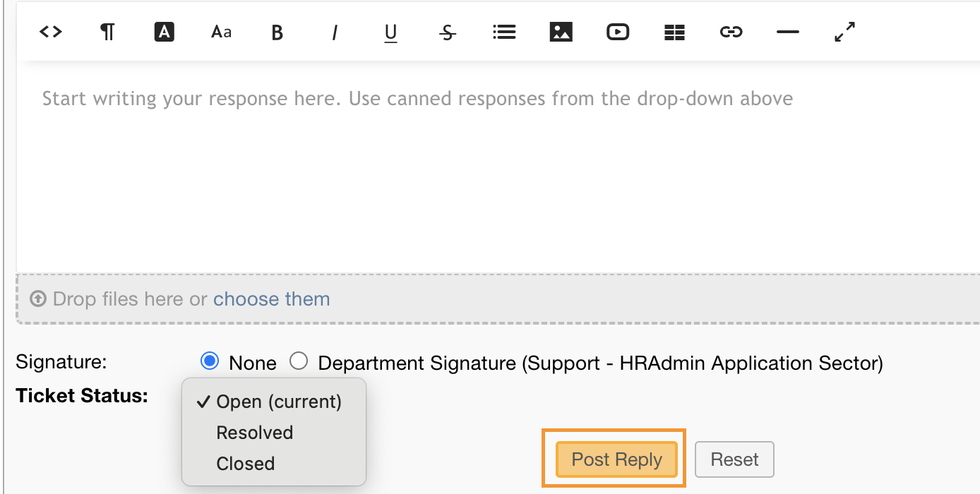The height and width of the screenshot is (494, 980).
Task: Insert an image via toolbar icon
Action: [x=561, y=32]
